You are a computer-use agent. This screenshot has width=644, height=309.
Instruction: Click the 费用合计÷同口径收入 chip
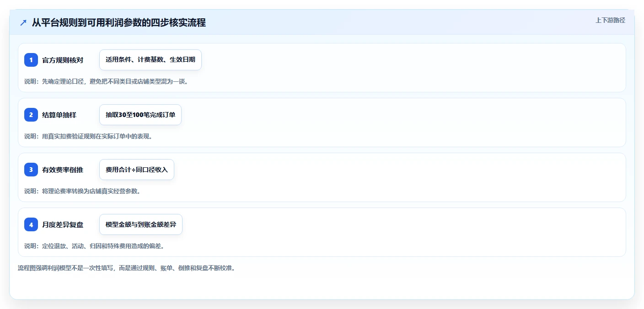pyautogui.click(x=137, y=170)
